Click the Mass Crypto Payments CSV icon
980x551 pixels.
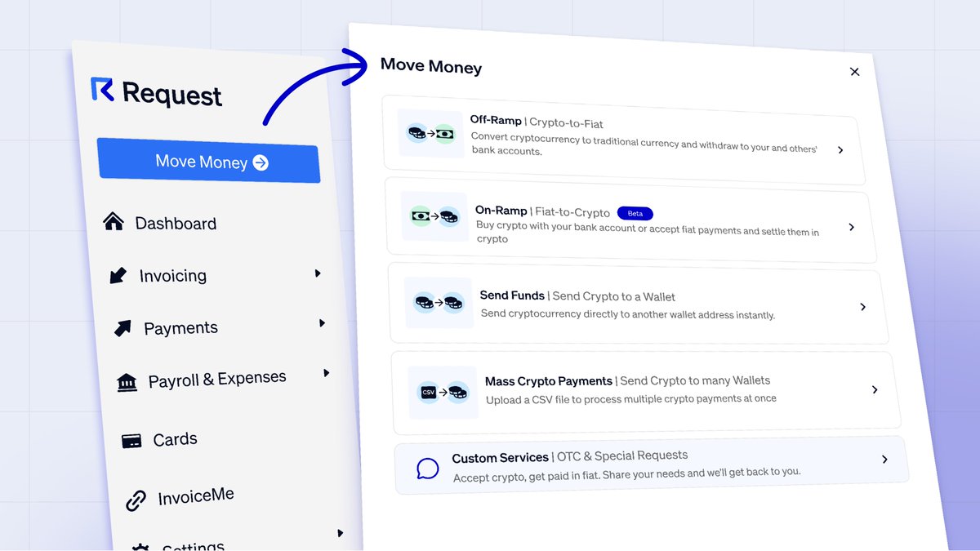tap(443, 393)
